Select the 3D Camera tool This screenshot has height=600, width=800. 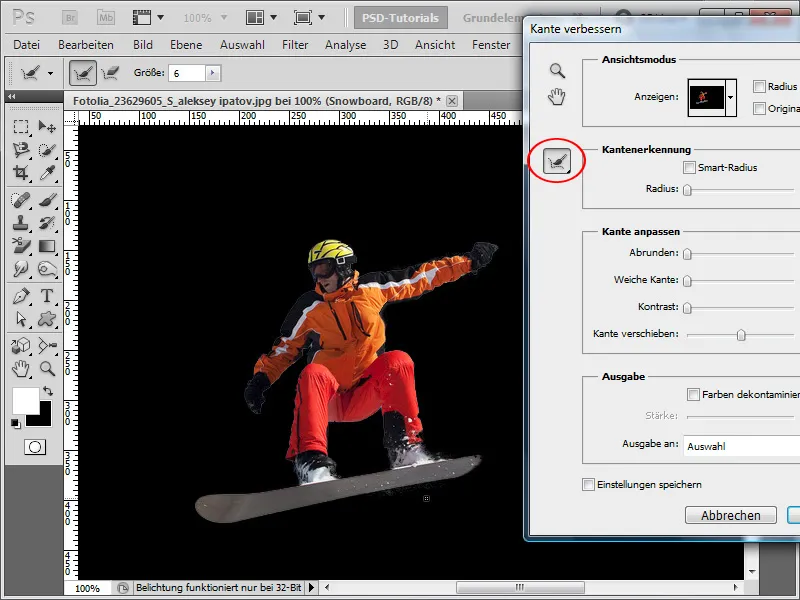pyautogui.click(x=47, y=345)
